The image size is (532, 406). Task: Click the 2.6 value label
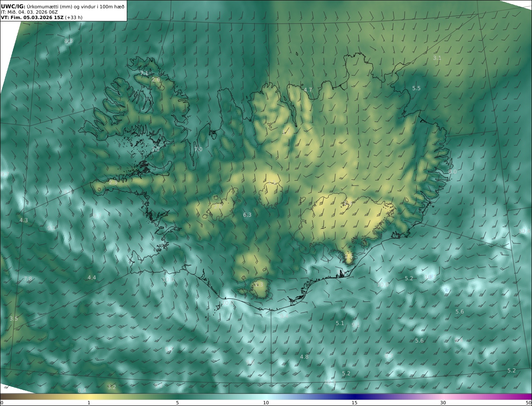[156, 80]
